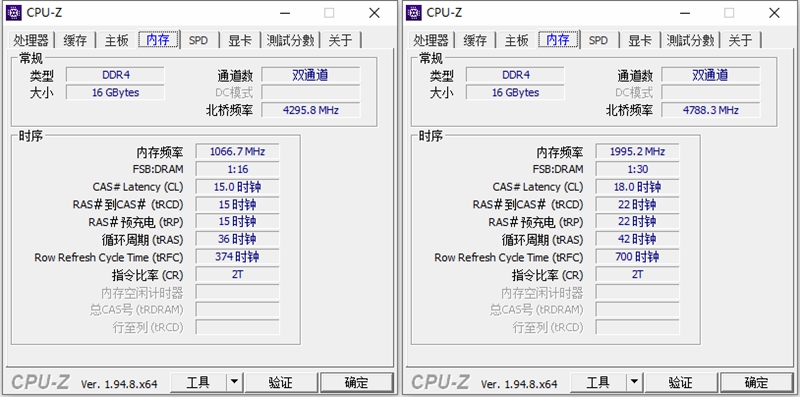
Task: Open the 工具 dropdown arrow in left window
Action: [234, 381]
